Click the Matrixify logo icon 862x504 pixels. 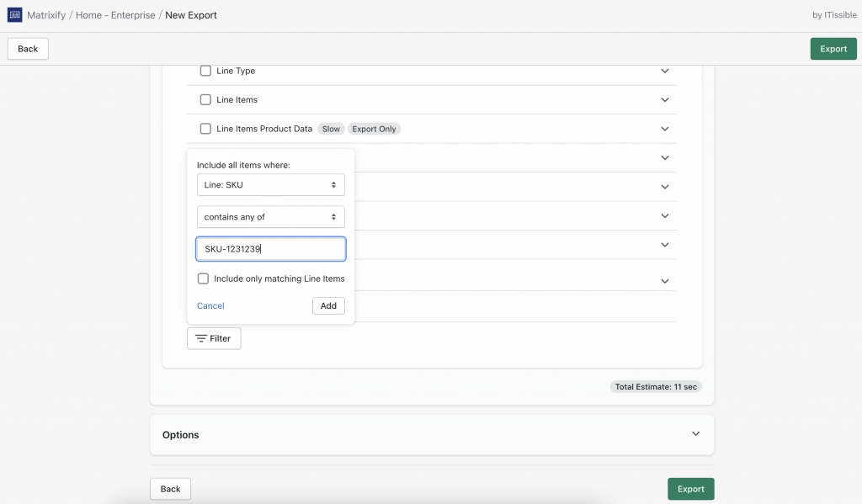point(14,14)
